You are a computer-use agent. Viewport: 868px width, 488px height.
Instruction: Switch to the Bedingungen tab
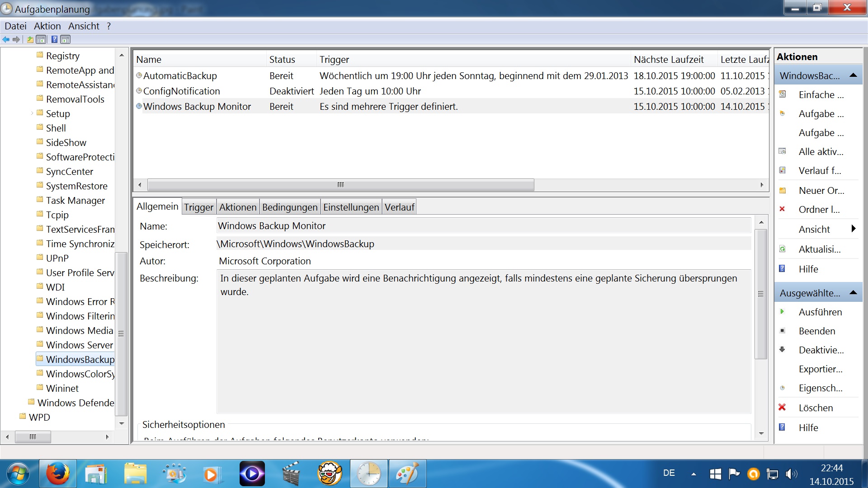290,207
